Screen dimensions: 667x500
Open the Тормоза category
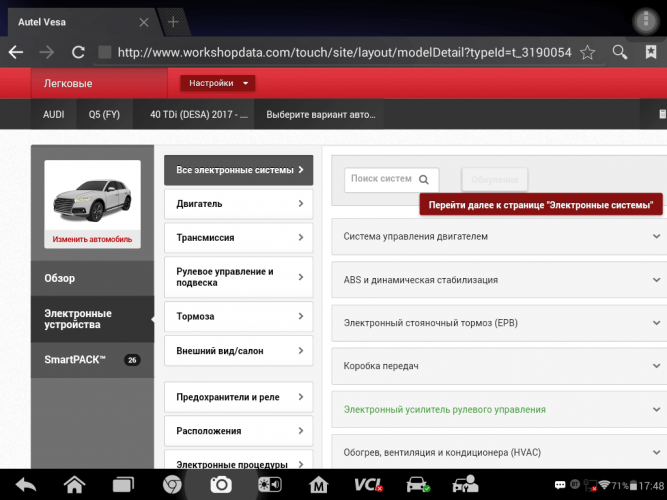(x=239, y=316)
